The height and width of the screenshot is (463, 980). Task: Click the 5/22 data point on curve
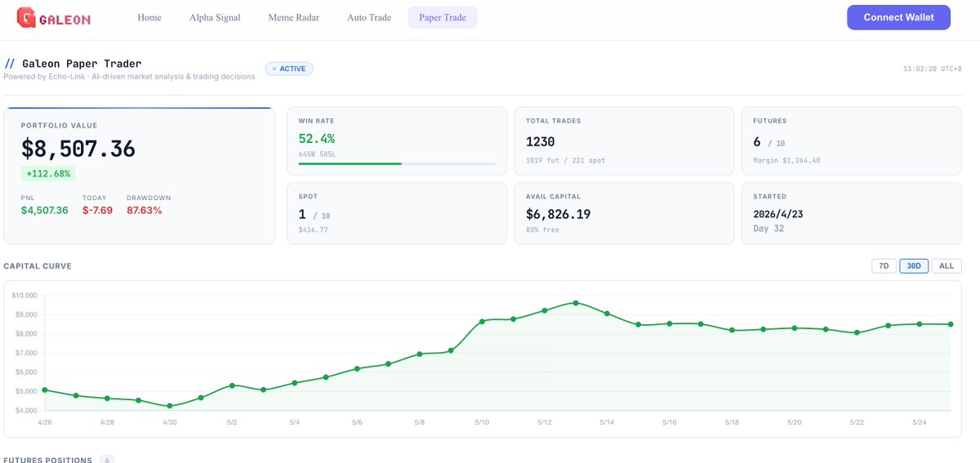click(857, 332)
